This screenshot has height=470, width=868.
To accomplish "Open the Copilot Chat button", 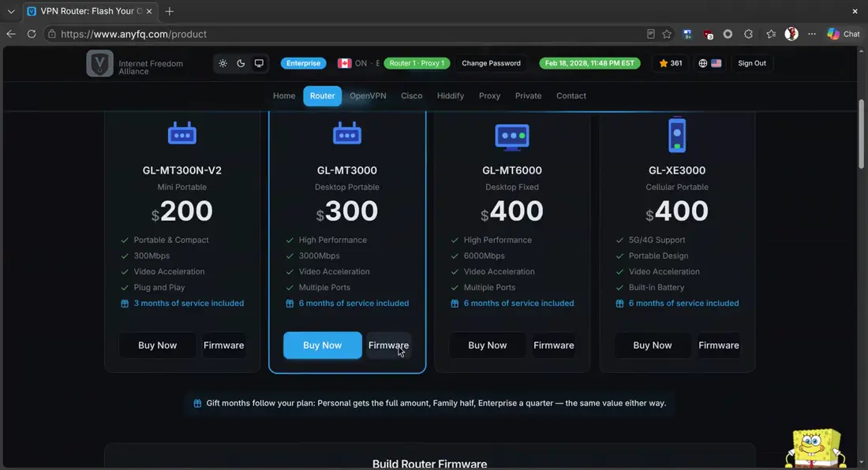I will tap(844, 34).
